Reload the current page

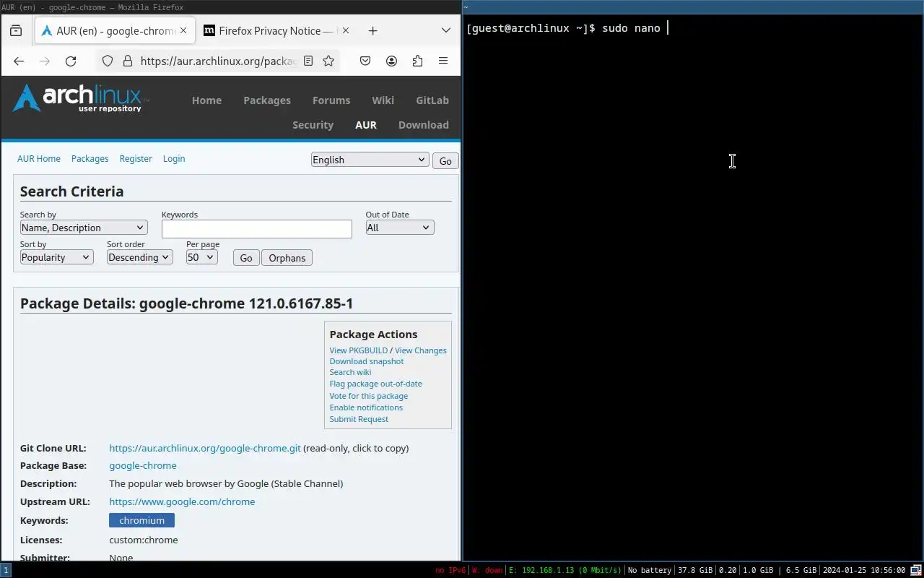click(71, 61)
